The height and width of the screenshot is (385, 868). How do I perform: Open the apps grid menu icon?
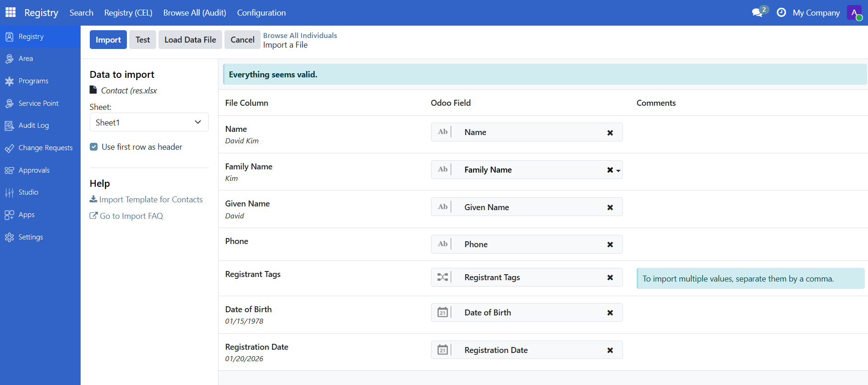tap(11, 12)
